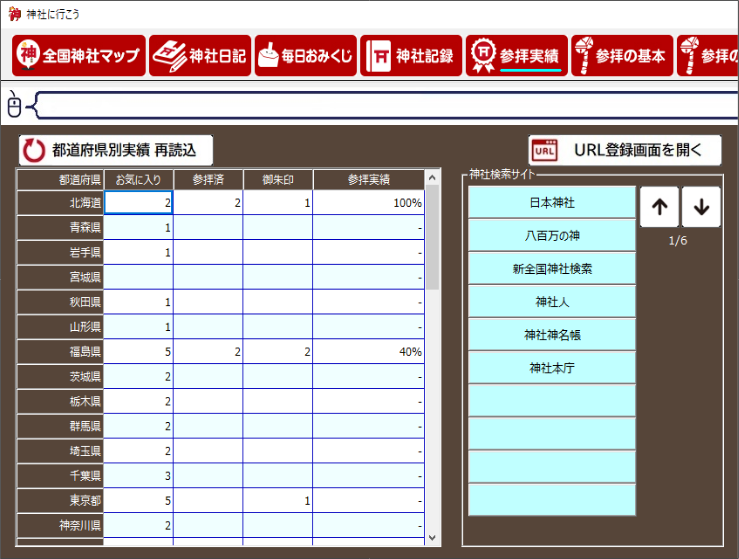Screen dimensions: 739x559
Task: Select the 神社記録 torii tab
Action: (x=411, y=56)
